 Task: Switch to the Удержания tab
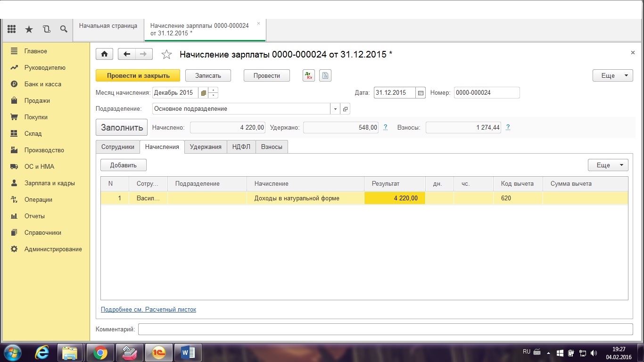pyautogui.click(x=206, y=147)
